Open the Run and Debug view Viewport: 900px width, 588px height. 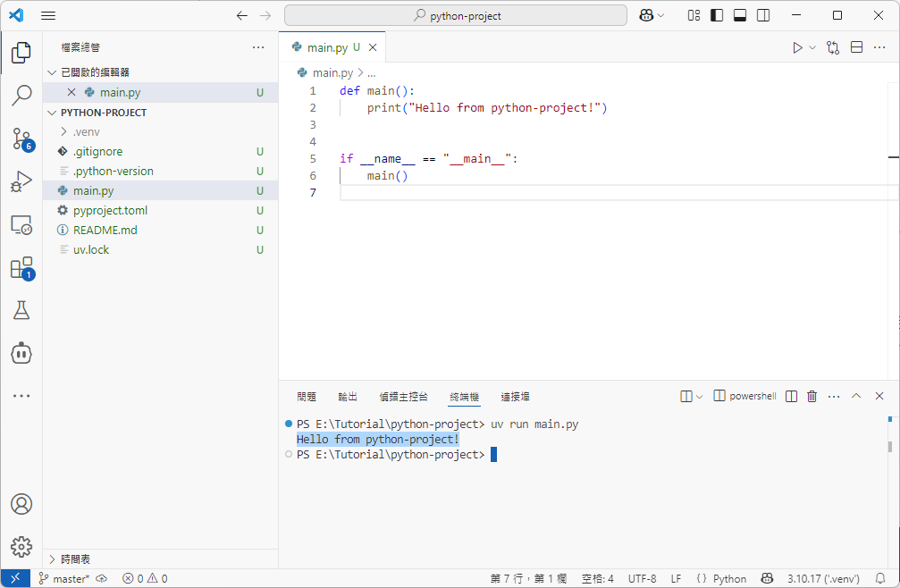click(21, 181)
